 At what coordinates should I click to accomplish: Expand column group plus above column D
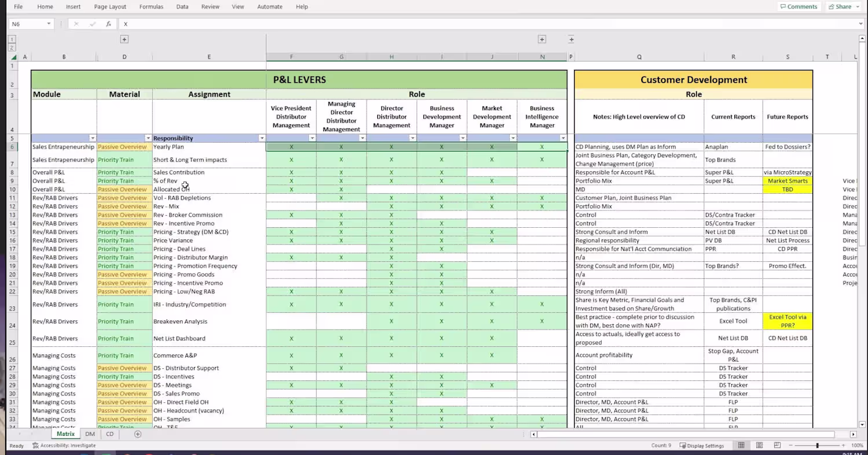coord(124,39)
